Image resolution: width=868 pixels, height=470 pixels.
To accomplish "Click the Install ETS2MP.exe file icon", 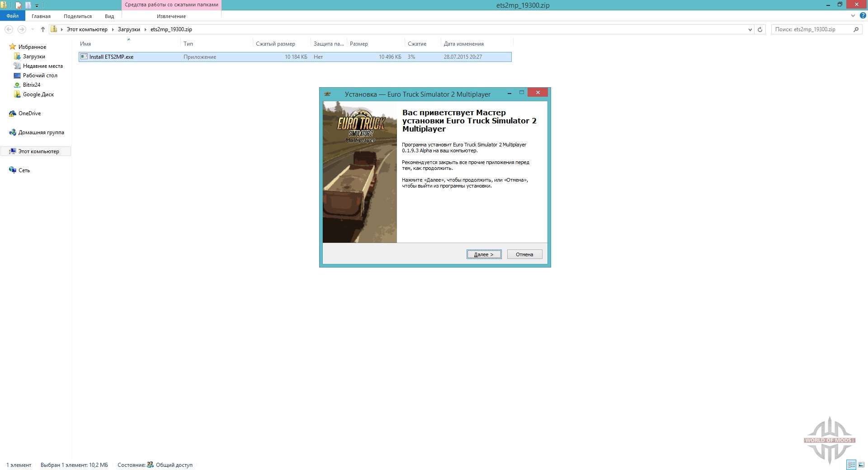I will [x=84, y=57].
